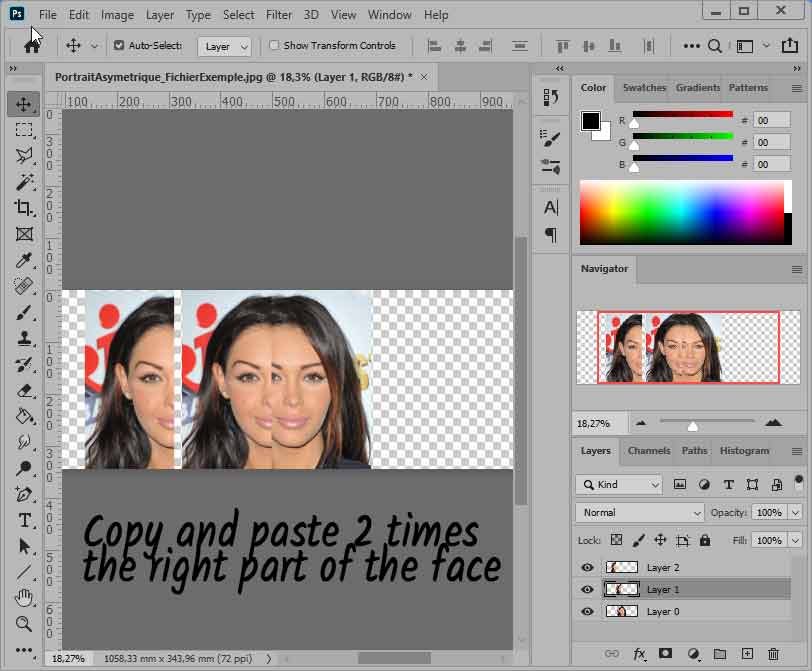This screenshot has width=812, height=671.
Task: Open the Character panel icon
Action: [x=551, y=208]
